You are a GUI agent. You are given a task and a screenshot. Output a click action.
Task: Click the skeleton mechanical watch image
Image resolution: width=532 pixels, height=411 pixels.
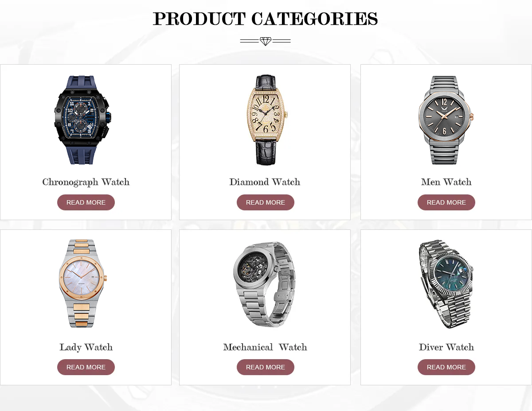(264, 283)
